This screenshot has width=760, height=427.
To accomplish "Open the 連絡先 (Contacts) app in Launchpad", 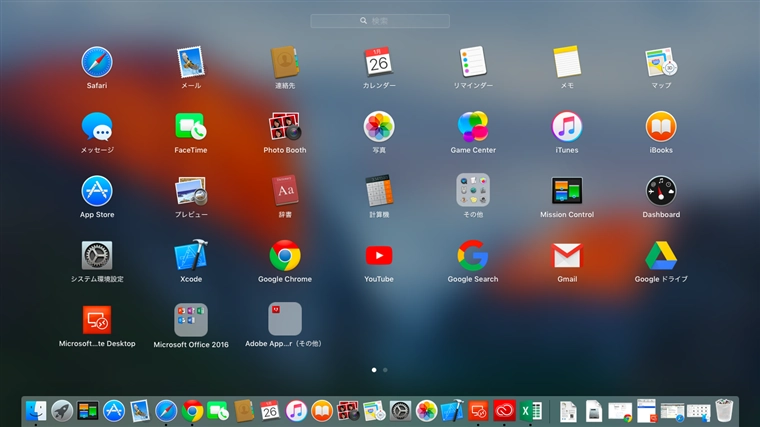I will 285,62.
